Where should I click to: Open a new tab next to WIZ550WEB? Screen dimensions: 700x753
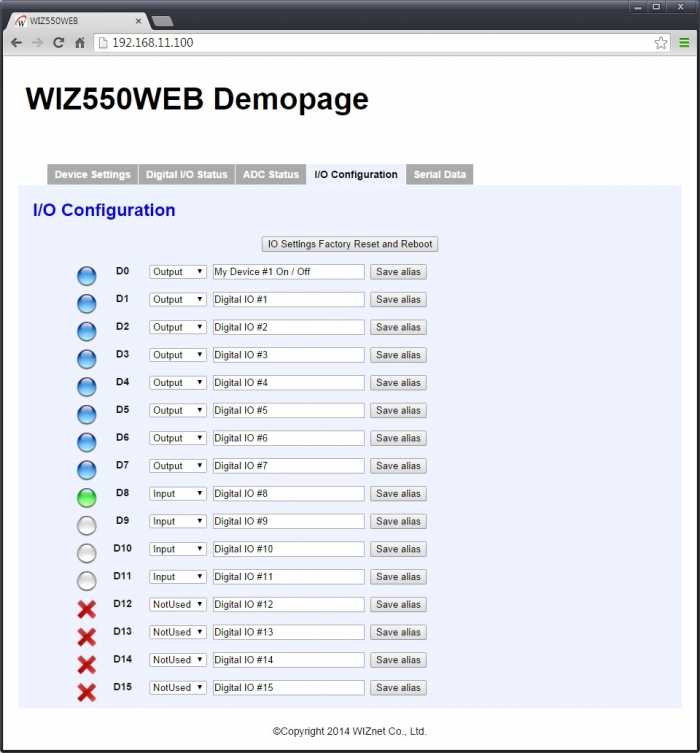162,21
